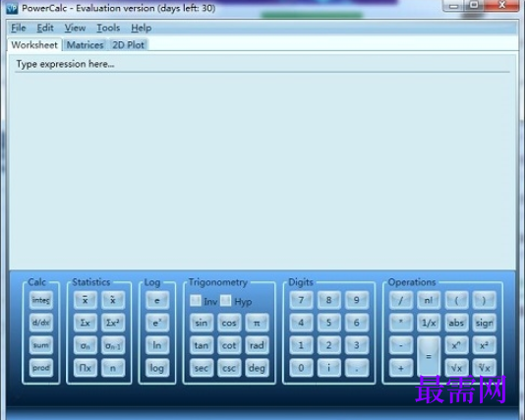
Task: Click the deg button
Action: [x=257, y=368]
